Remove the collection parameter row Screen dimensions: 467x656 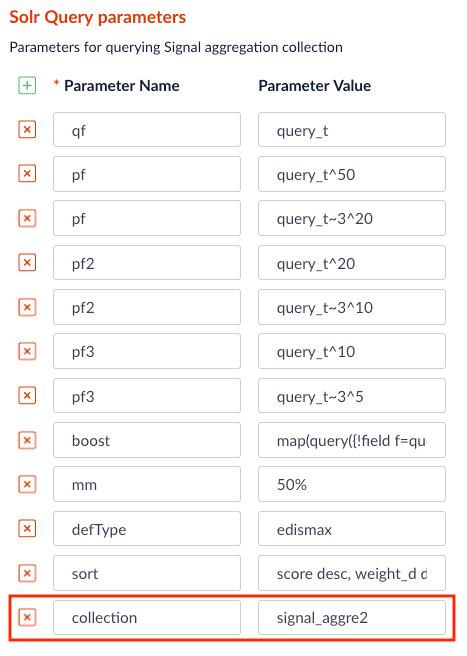pos(27,618)
